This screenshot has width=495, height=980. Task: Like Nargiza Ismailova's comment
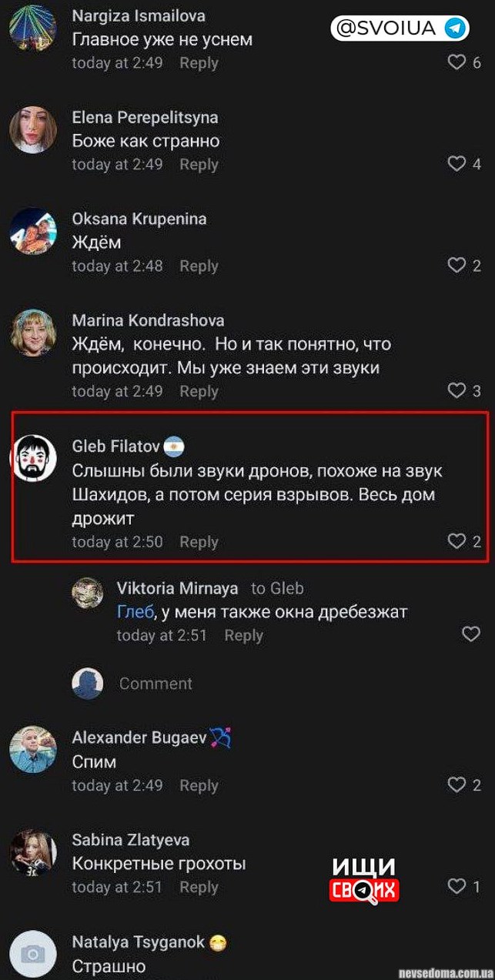tap(457, 62)
